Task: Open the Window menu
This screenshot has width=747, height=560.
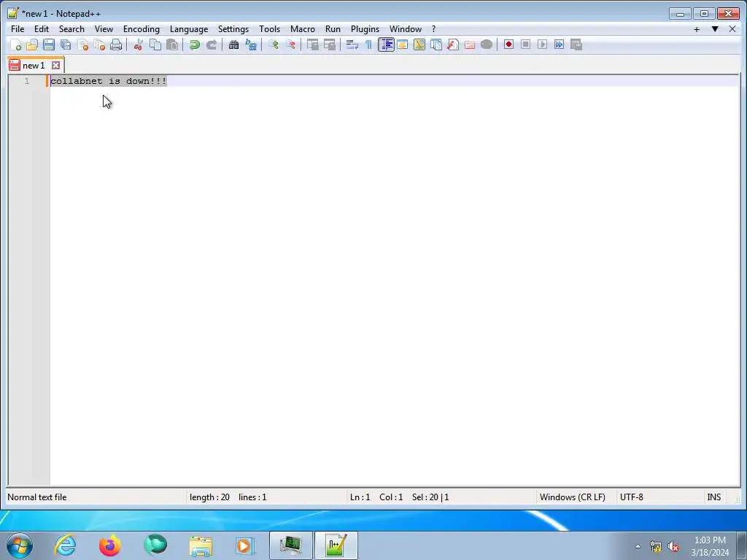Action: 406,29
